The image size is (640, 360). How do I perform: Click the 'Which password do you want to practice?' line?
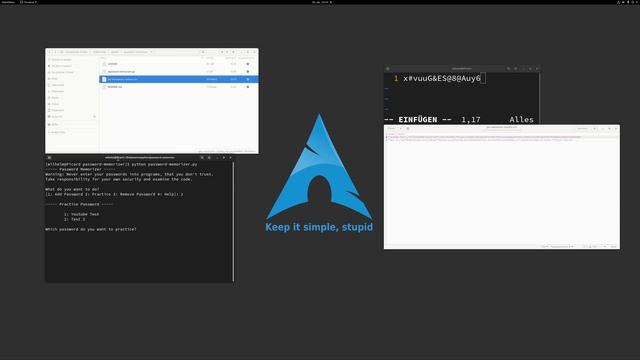pyautogui.click(x=91, y=229)
